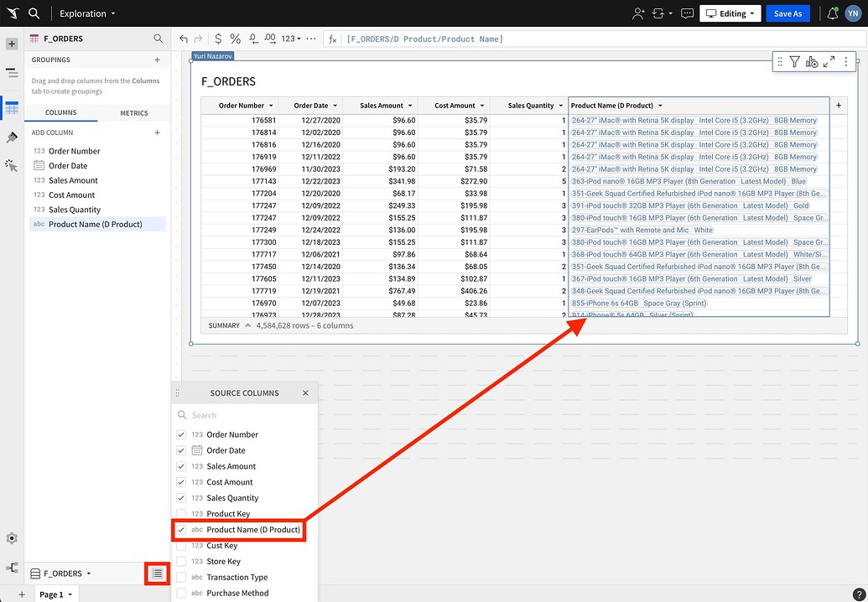Open the Editing mode selector

point(729,13)
